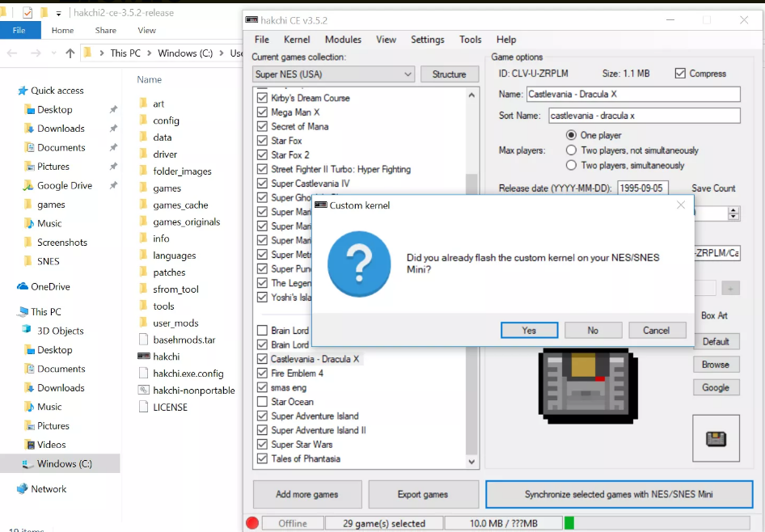
Task: Click the hakchi application file icon
Action: [143, 357]
